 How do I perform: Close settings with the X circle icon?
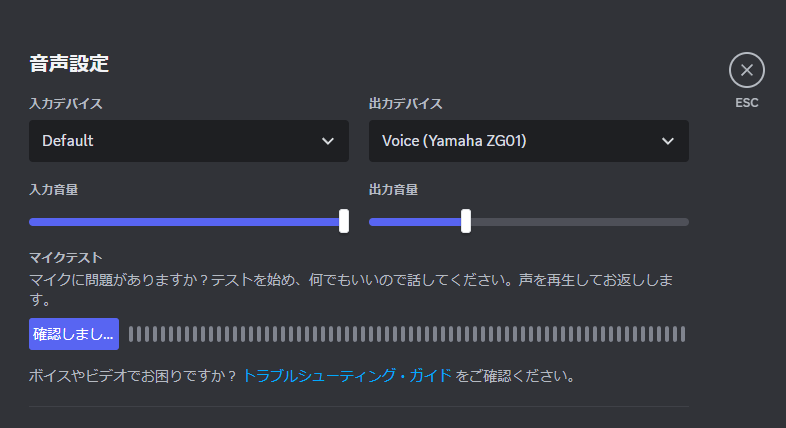[x=746, y=70]
